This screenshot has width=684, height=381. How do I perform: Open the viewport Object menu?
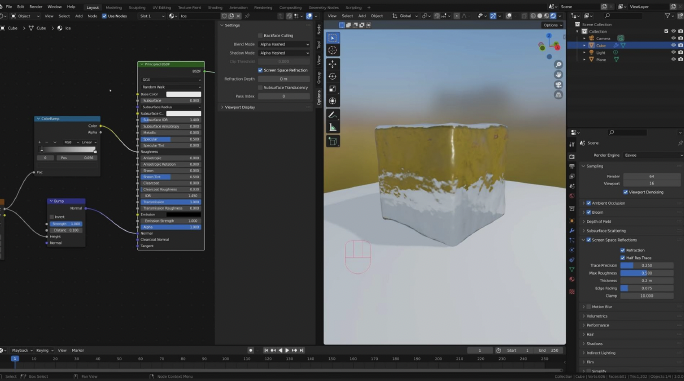(376, 16)
